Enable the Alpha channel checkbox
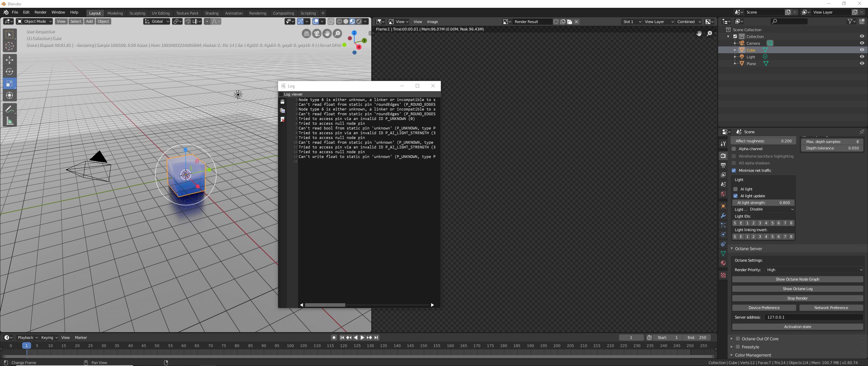Viewport: 868px width, 366px height. (x=734, y=149)
